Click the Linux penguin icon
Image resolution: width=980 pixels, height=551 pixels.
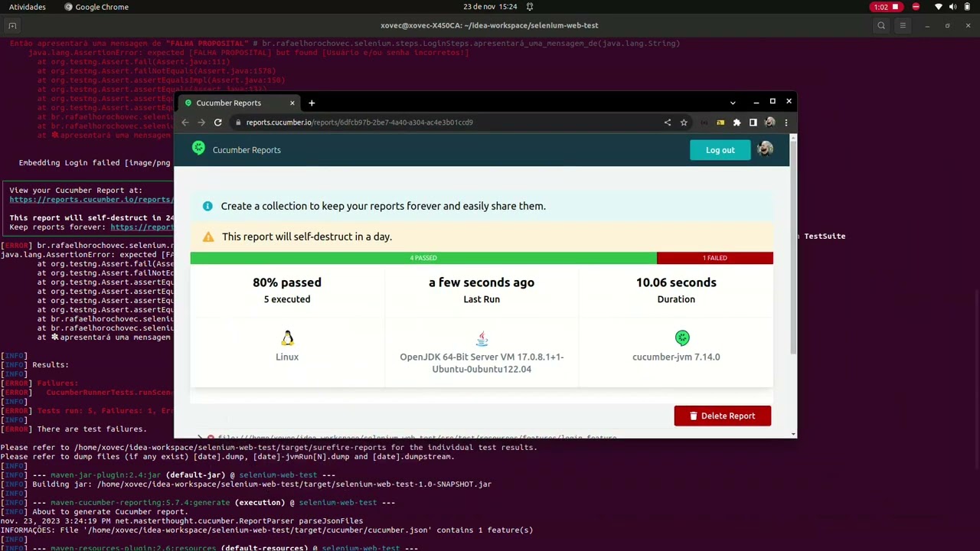click(x=287, y=338)
